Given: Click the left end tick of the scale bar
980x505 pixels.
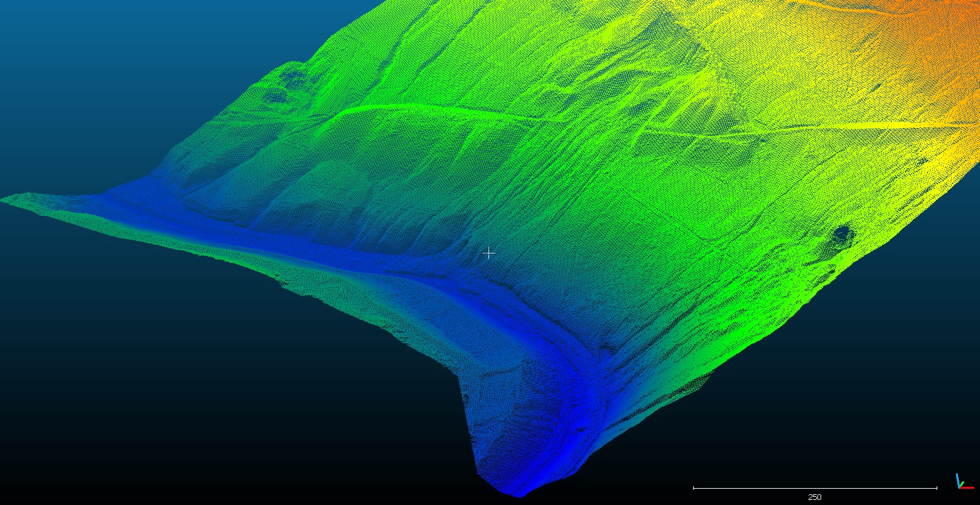Looking at the screenshot, I should pos(694,487).
